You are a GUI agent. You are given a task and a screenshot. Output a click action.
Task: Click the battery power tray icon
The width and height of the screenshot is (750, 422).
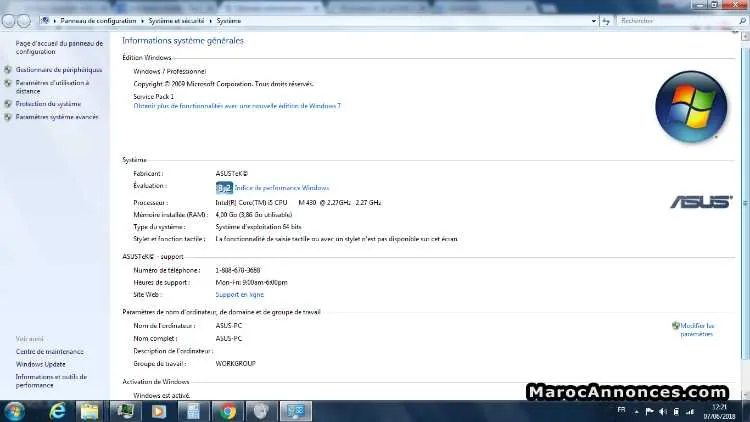pyautogui.click(x=676, y=411)
